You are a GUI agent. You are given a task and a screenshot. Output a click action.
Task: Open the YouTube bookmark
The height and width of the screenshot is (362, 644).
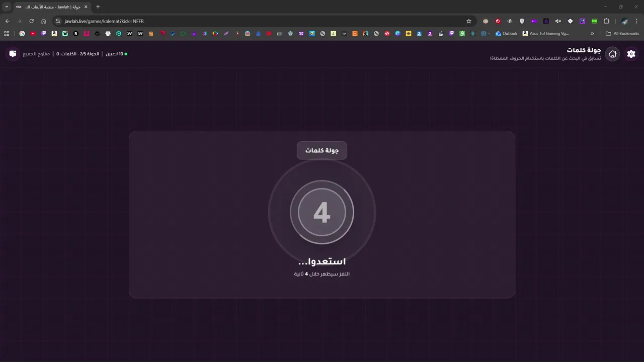pos(33,34)
